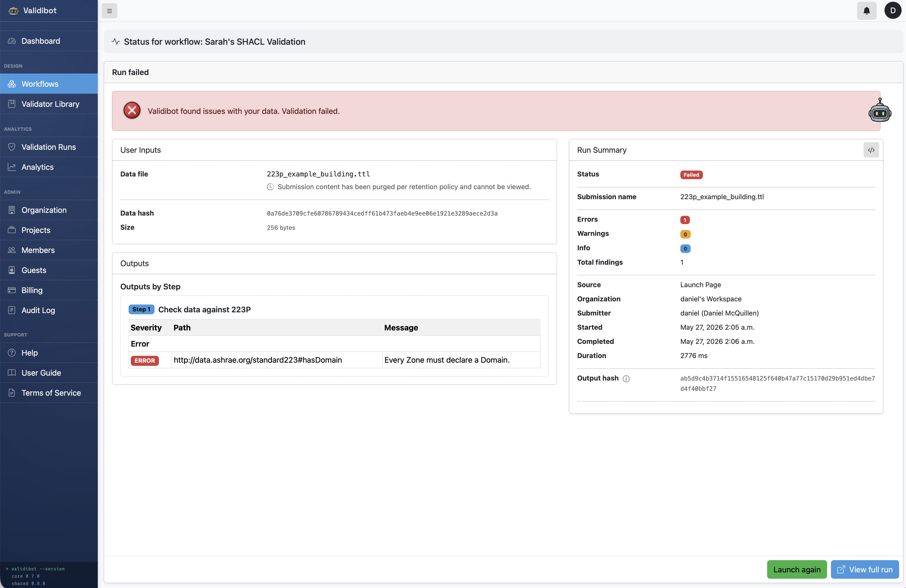Navigate to Validation Runs

tap(49, 147)
